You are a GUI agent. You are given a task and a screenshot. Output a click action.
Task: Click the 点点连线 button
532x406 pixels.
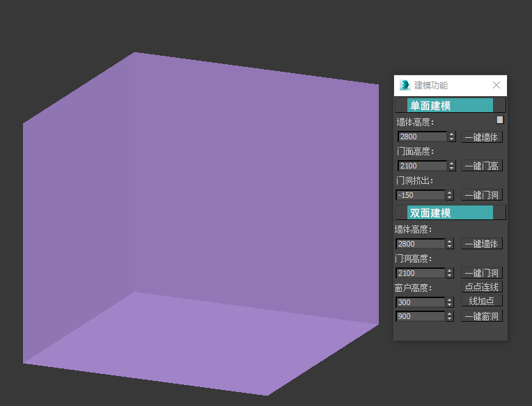[x=481, y=287]
